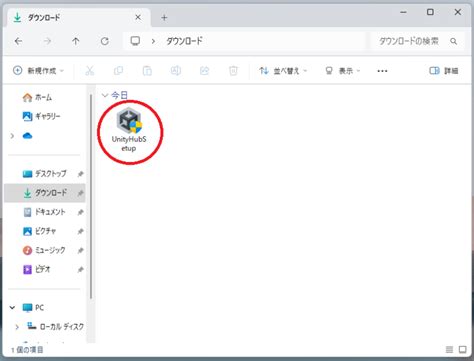474x361 pixels.
Task: Select the ダウンロード window tab
Action: coord(79,18)
